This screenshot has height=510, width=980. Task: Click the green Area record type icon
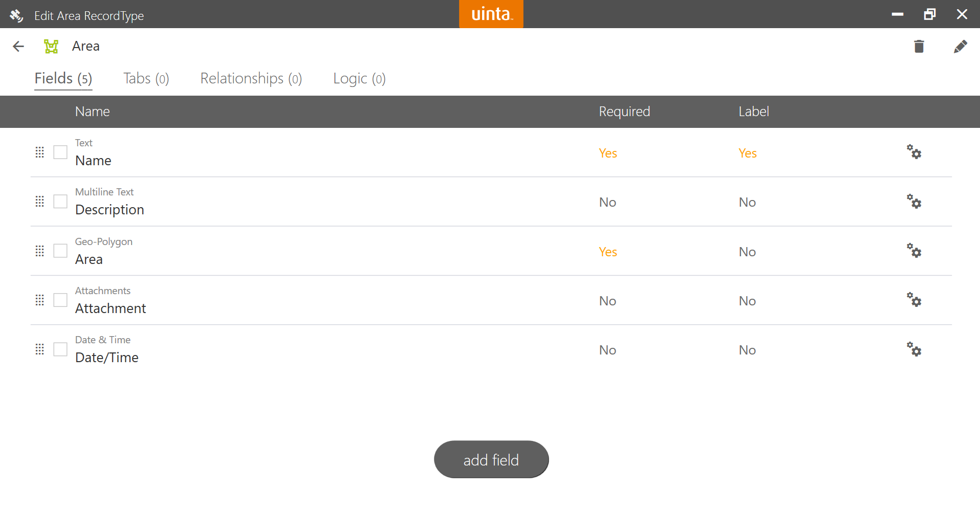[51, 47]
